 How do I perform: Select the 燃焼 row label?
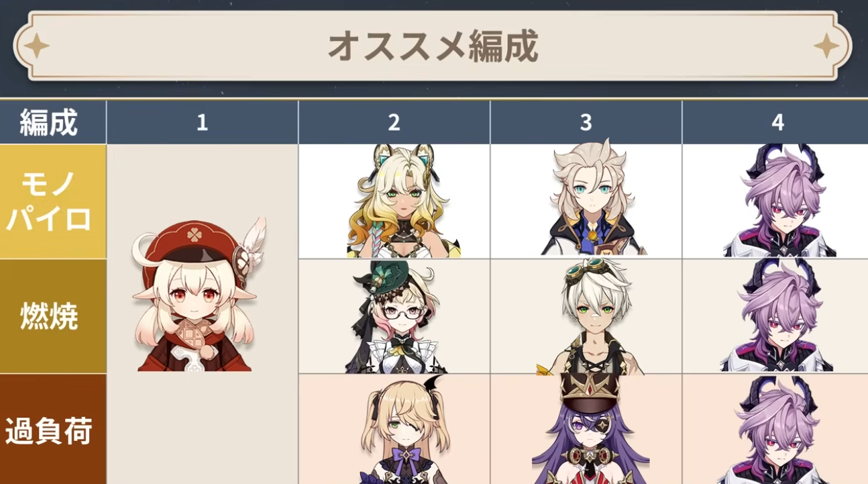[53, 316]
